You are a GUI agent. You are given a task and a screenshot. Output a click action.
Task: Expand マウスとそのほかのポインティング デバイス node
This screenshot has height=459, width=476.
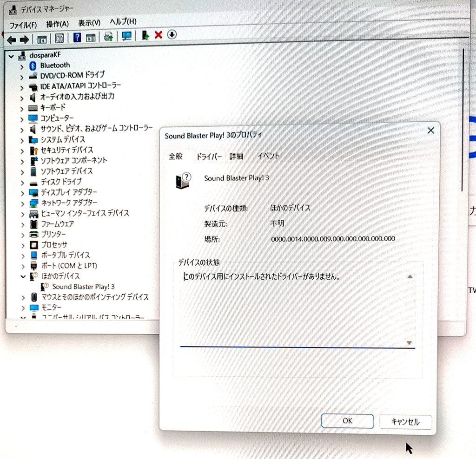(23, 298)
